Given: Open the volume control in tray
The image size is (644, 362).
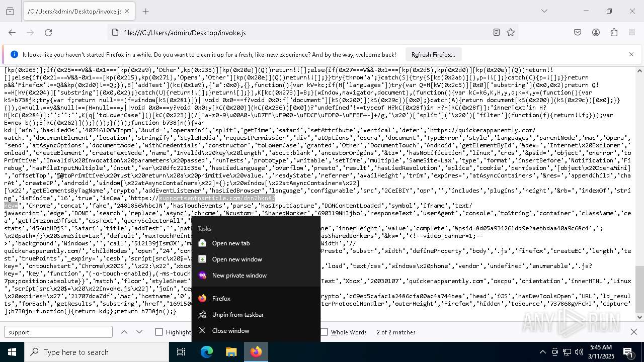Looking at the screenshot, I should (579, 352).
